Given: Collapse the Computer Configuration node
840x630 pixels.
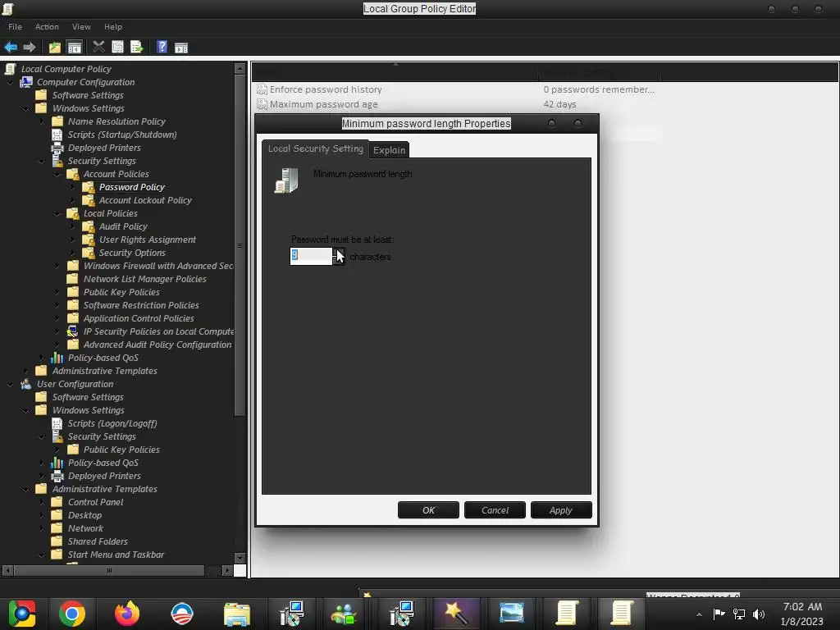Looking at the screenshot, I should 10,83.
